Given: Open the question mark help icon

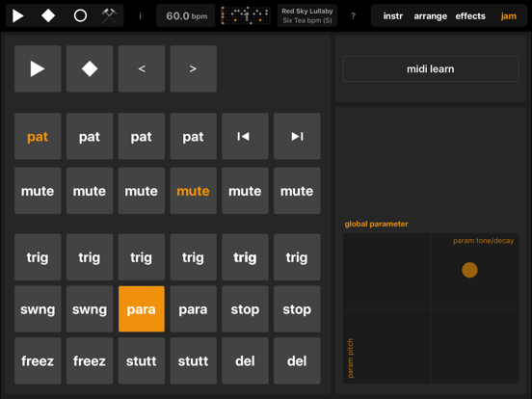Looking at the screenshot, I should (353, 16).
